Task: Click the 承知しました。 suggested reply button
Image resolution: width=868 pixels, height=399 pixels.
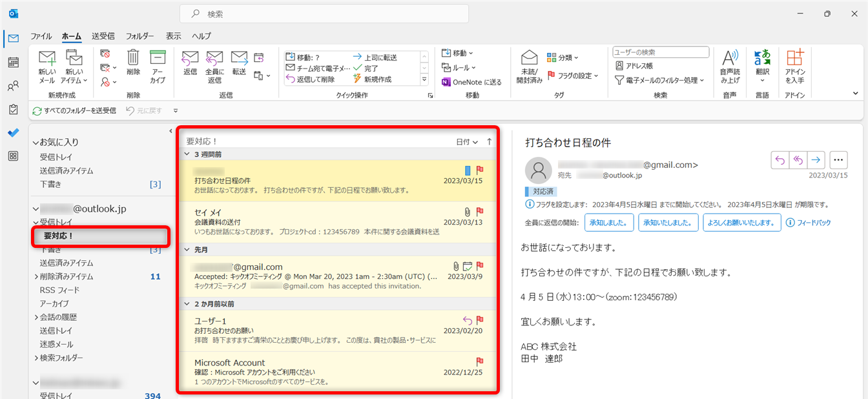Action: click(x=608, y=223)
